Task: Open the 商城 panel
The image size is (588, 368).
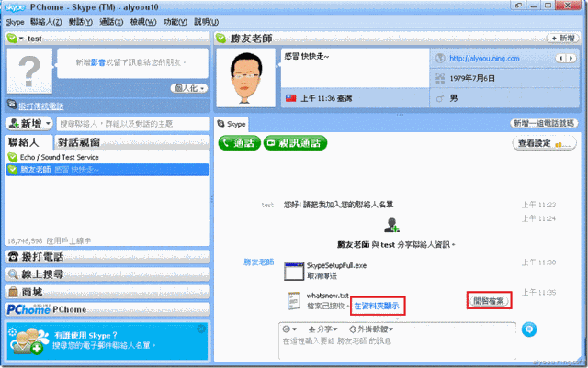Action: click(x=107, y=292)
